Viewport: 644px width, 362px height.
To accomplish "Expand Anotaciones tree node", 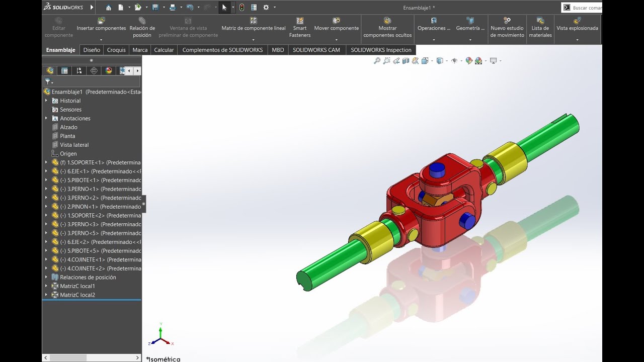I will [46, 118].
